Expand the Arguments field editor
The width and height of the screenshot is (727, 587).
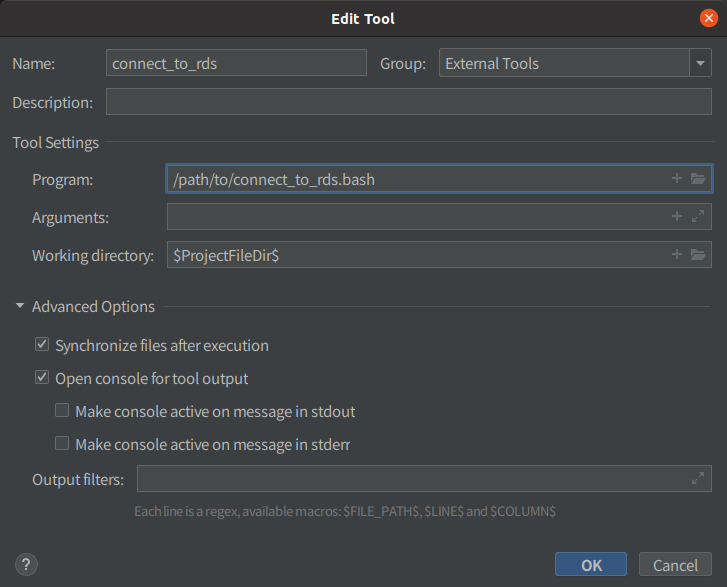coord(698,217)
